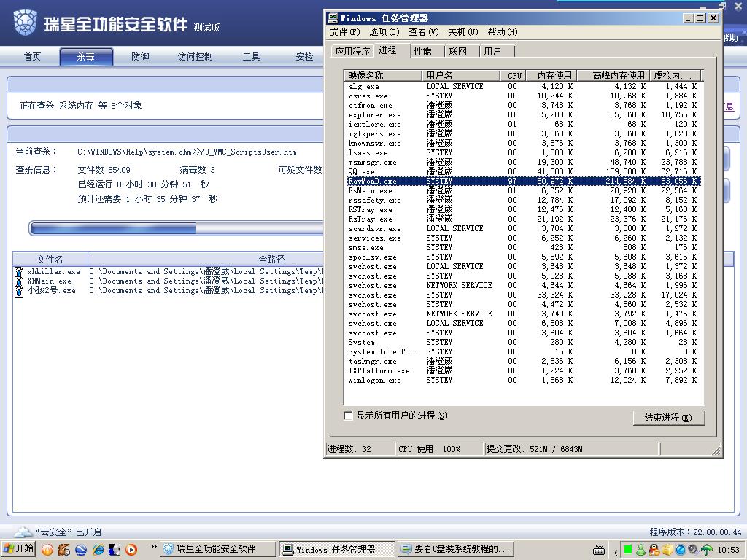This screenshot has width=747, height=560.
Task: Click the virus icon beside xhkiller.exe
Action: point(19,272)
